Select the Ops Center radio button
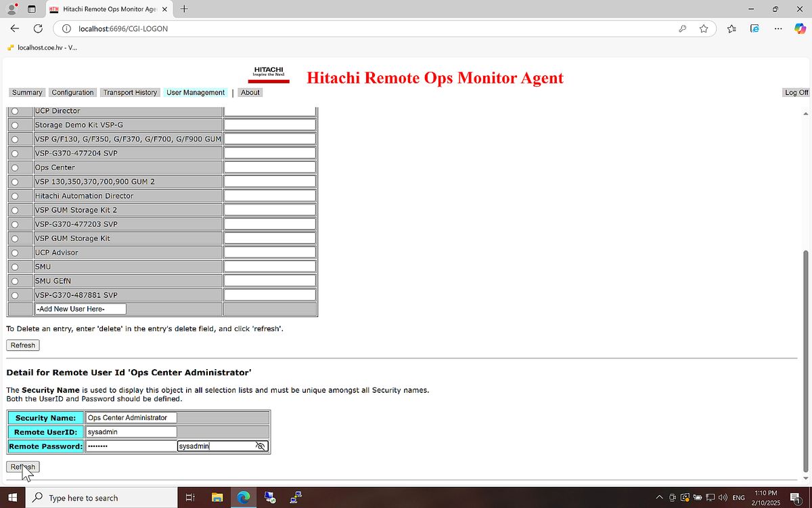The height and width of the screenshot is (508, 812). [x=15, y=168]
